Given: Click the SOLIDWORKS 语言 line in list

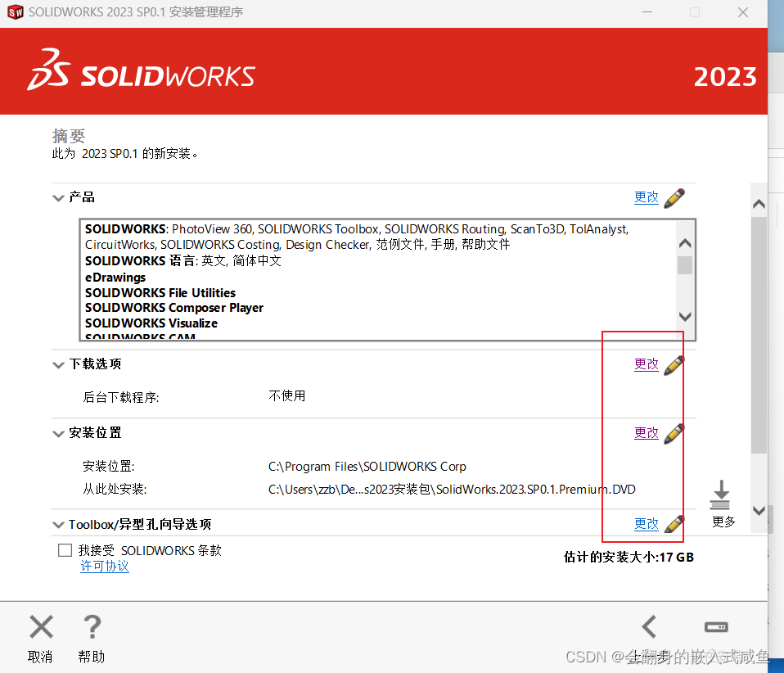Looking at the screenshot, I should tap(183, 260).
